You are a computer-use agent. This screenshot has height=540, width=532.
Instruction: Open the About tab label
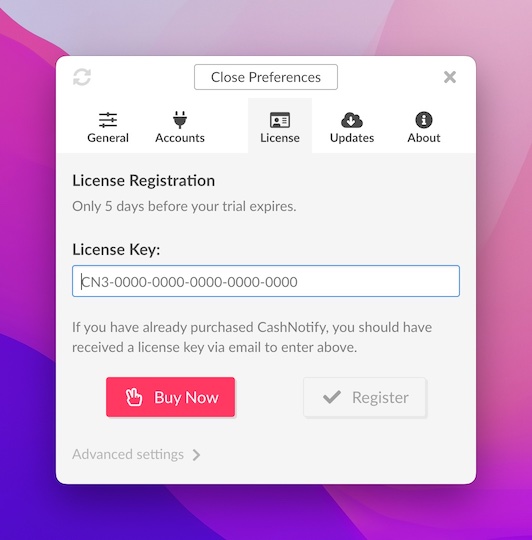[424, 138]
